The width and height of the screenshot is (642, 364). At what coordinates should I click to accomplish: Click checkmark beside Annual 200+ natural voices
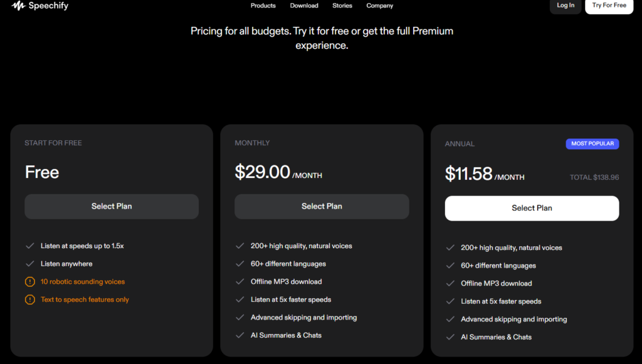[x=450, y=248]
